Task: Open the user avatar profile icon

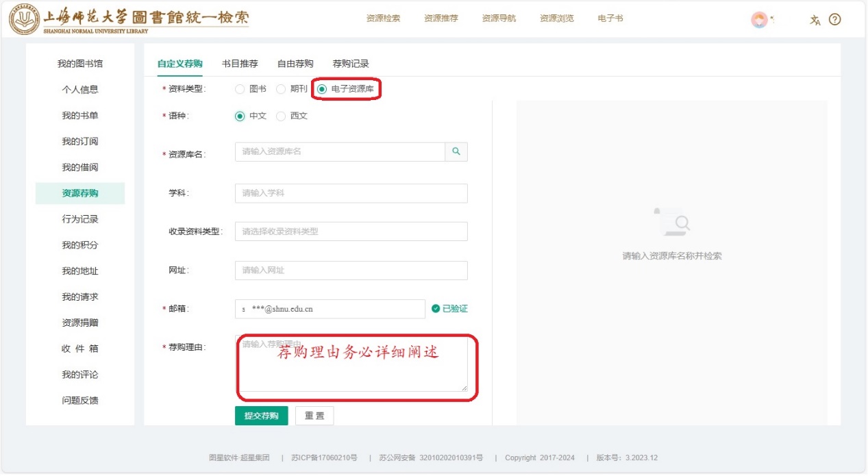Action: click(x=759, y=20)
